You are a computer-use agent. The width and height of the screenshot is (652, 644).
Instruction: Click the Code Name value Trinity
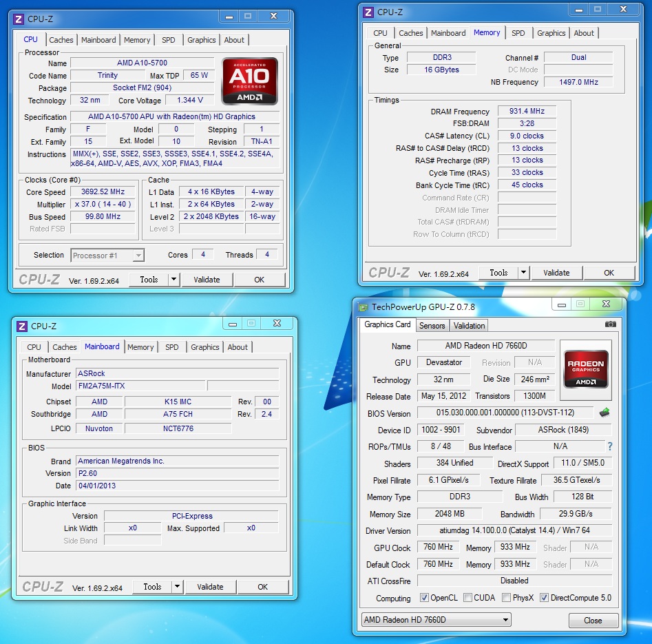[107, 75]
